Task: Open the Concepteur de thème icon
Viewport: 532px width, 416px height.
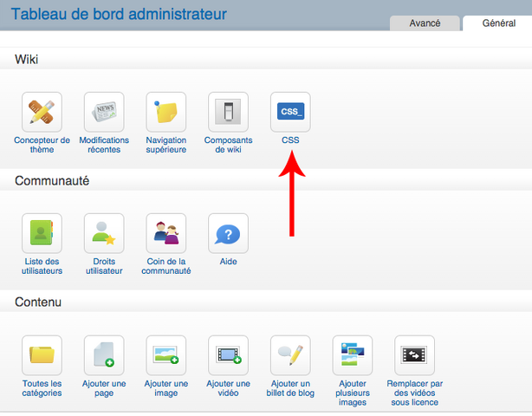Action: [42, 112]
